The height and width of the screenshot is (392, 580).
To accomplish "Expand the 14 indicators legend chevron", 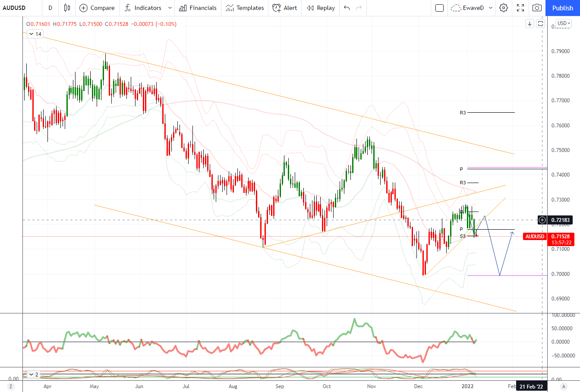I will [x=31, y=34].
